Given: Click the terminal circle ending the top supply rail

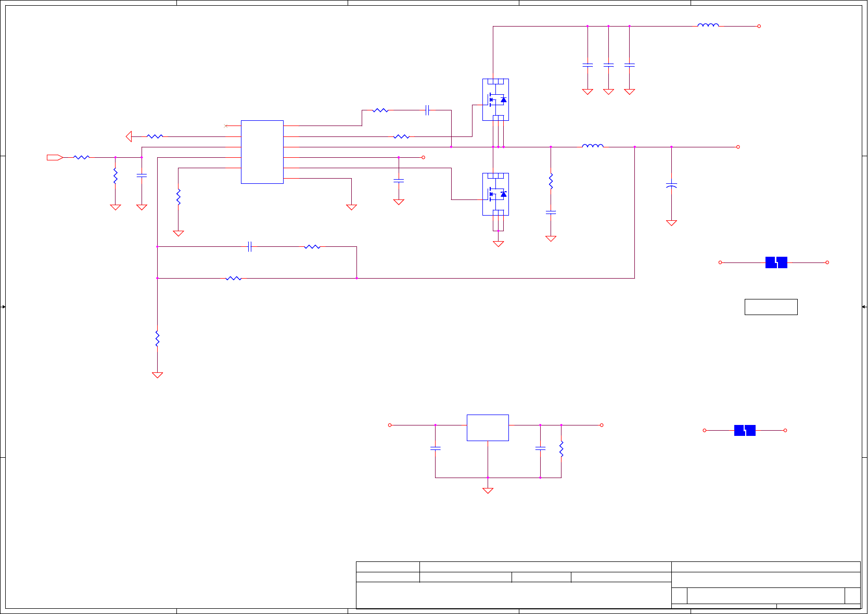Looking at the screenshot, I should pos(759,26).
